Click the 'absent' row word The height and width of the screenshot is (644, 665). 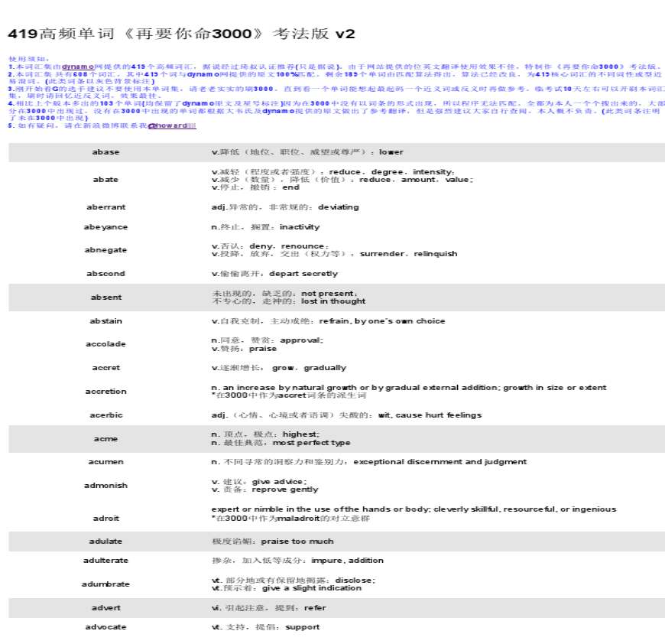(106, 298)
